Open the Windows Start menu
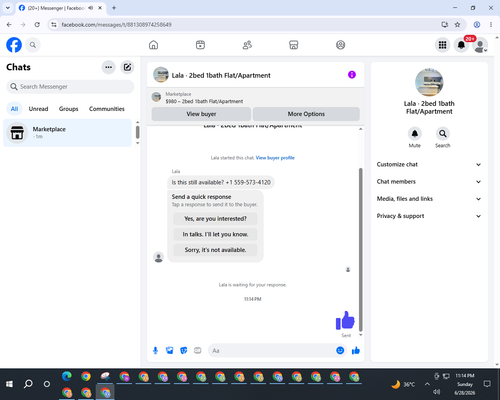The image size is (500, 400). (x=9, y=384)
